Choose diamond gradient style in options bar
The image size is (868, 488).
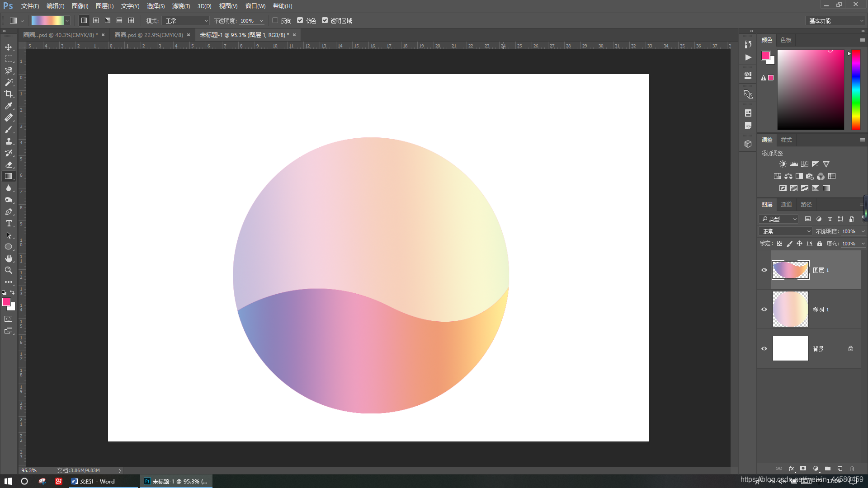131,20
